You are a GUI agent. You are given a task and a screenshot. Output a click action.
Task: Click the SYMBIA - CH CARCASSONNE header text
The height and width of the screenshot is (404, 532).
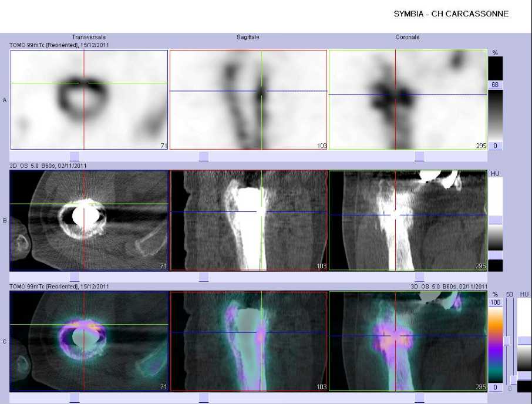[x=451, y=14]
